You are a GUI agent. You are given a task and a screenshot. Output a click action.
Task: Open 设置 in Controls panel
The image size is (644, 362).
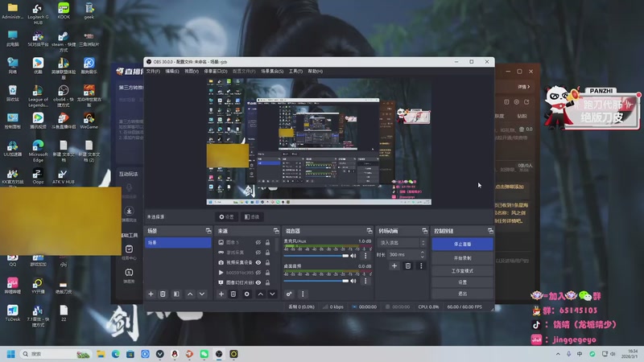point(462,282)
